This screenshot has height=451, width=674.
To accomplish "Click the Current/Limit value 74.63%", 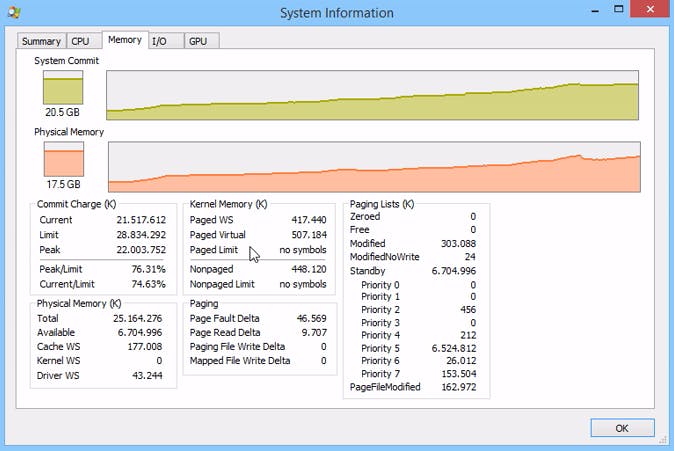I will (x=148, y=284).
